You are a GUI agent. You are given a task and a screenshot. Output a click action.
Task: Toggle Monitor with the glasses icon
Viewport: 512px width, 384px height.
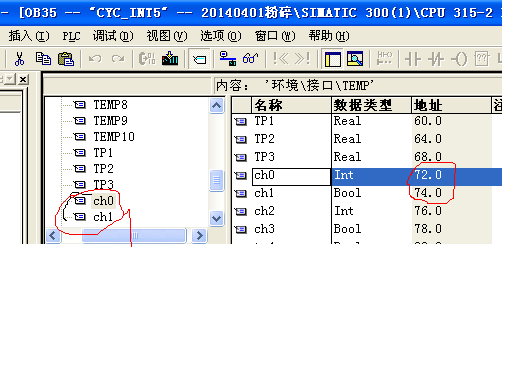coord(251,59)
